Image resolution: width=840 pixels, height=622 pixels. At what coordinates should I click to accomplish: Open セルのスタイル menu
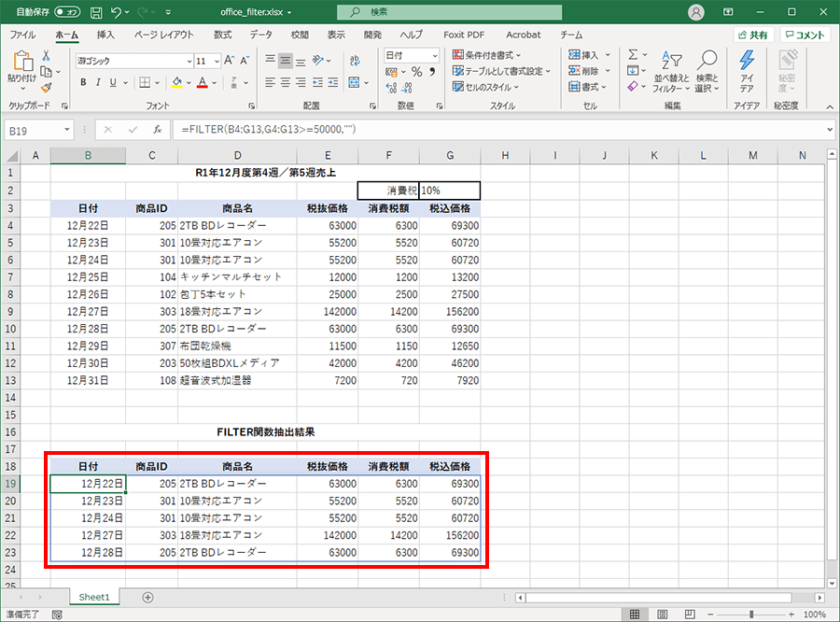click(485, 87)
